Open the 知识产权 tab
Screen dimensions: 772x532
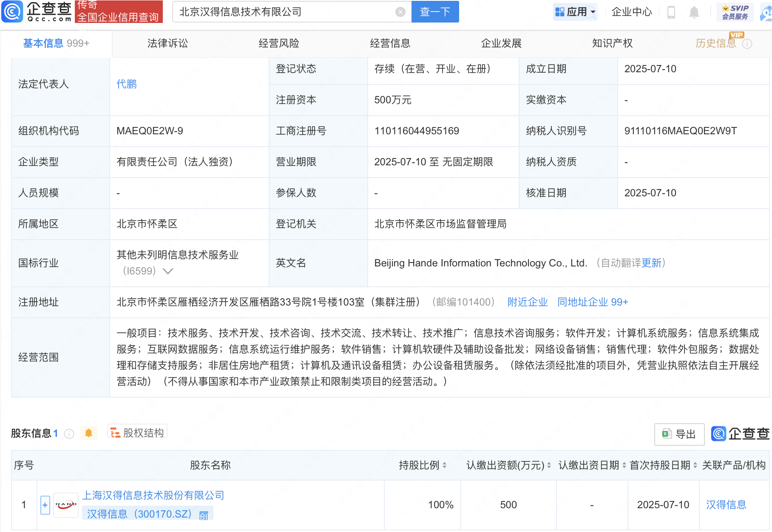tap(612, 43)
